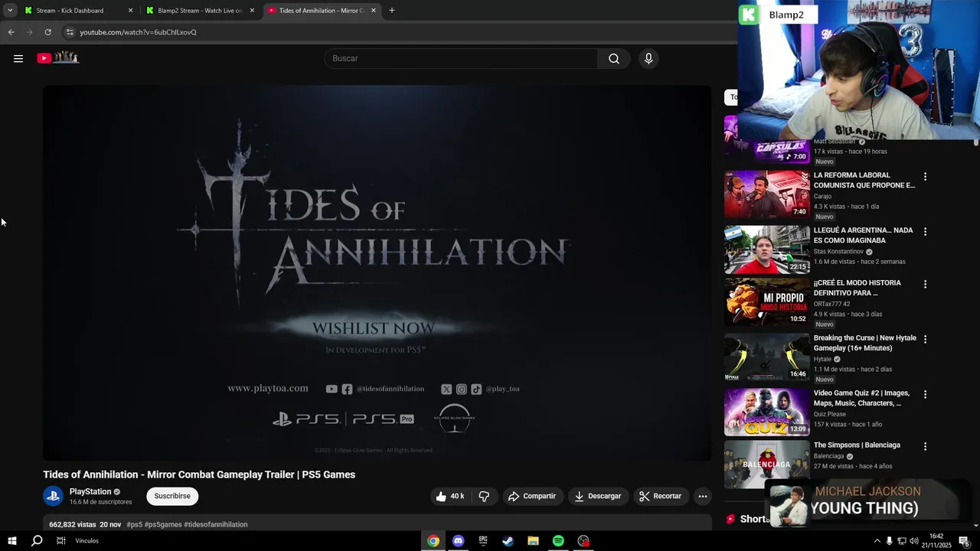The height and width of the screenshot is (551, 980).
Task: Open options menu for Creé el Modo Historia video
Action: pos(925,285)
